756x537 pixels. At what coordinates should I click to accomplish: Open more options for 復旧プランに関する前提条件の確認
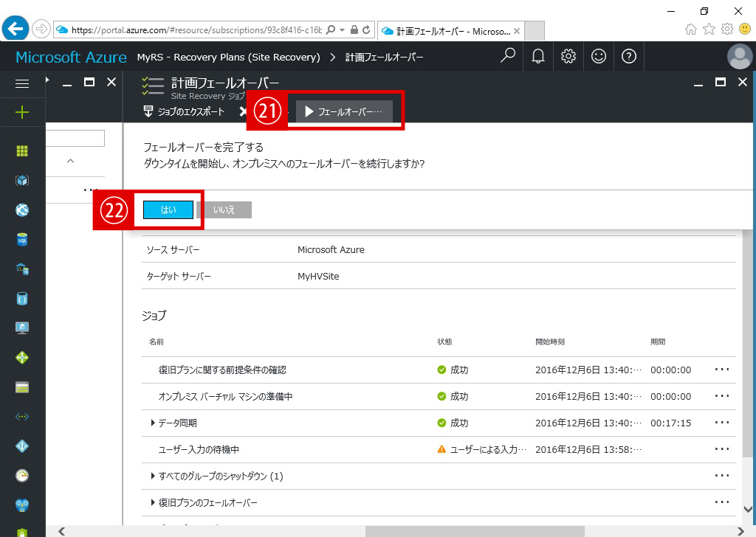coord(722,370)
